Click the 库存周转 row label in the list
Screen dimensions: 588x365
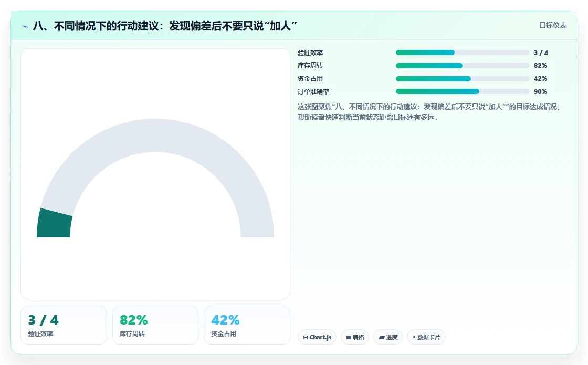coord(310,66)
